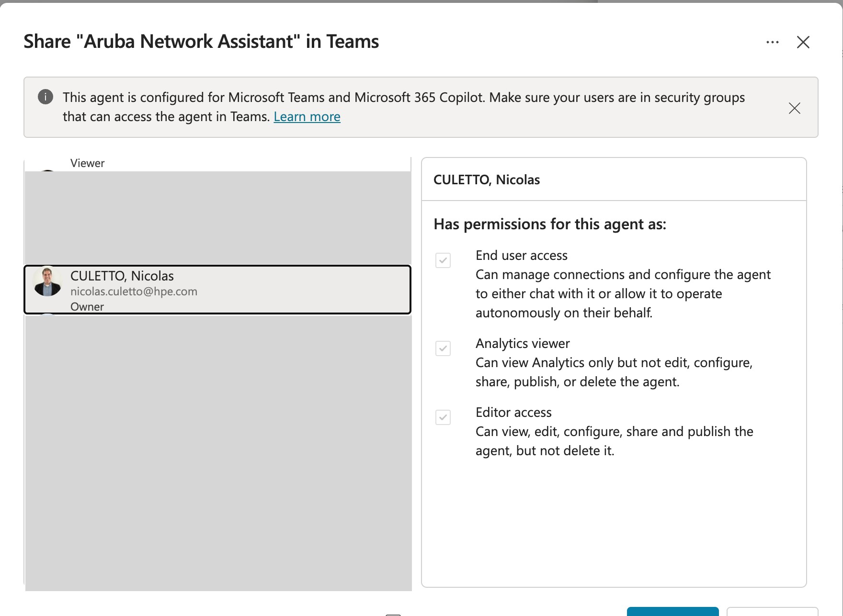843x616 pixels.
Task: Click Nicolas Culetto's profile photo
Action: [47, 281]
